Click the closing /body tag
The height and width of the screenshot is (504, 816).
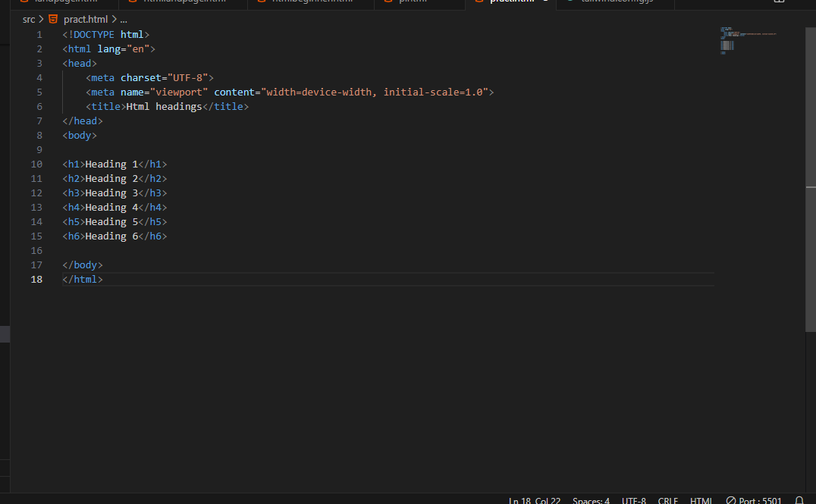pyautogui.click(x=82, y=265)
